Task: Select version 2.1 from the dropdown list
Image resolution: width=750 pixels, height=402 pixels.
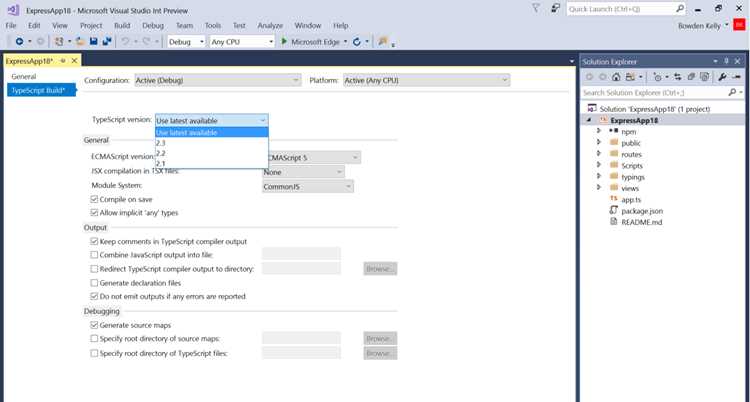Action: coord(211,163)
